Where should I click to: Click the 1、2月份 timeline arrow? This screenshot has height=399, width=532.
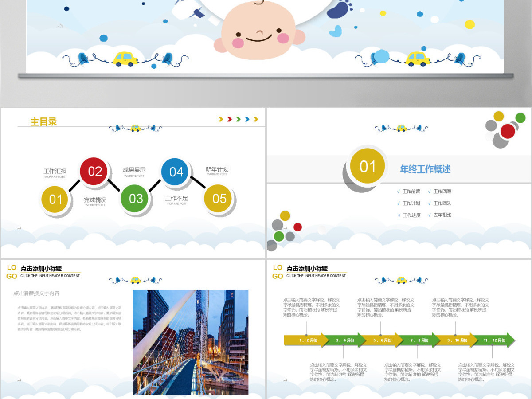click(306, 340)
